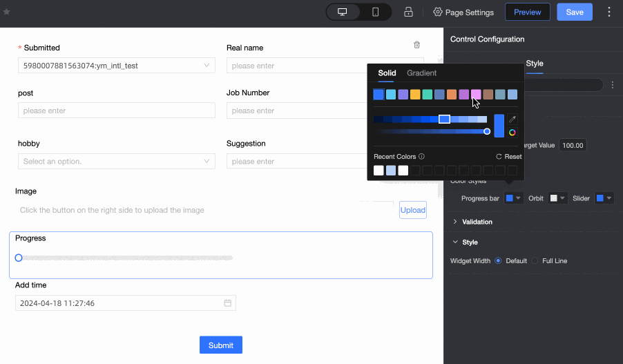This screenshot has height=364, width=623.
Task: Pick the yellow preset color swatch
Action: click(x=415, y=95)
